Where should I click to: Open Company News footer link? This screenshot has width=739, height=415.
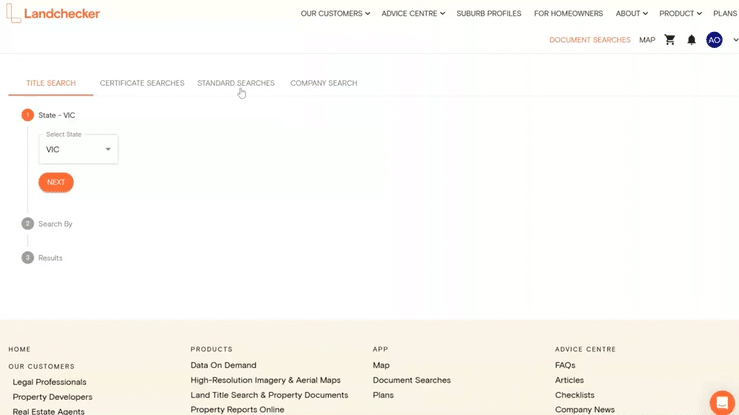584,409
